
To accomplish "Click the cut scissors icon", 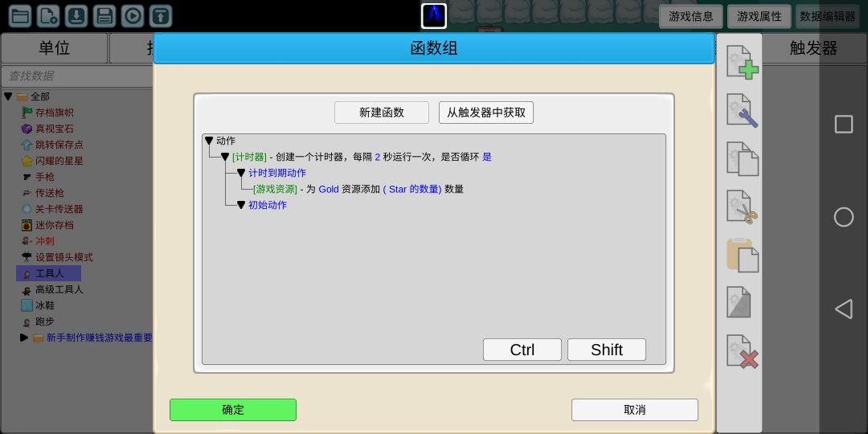I will (743, 207).
